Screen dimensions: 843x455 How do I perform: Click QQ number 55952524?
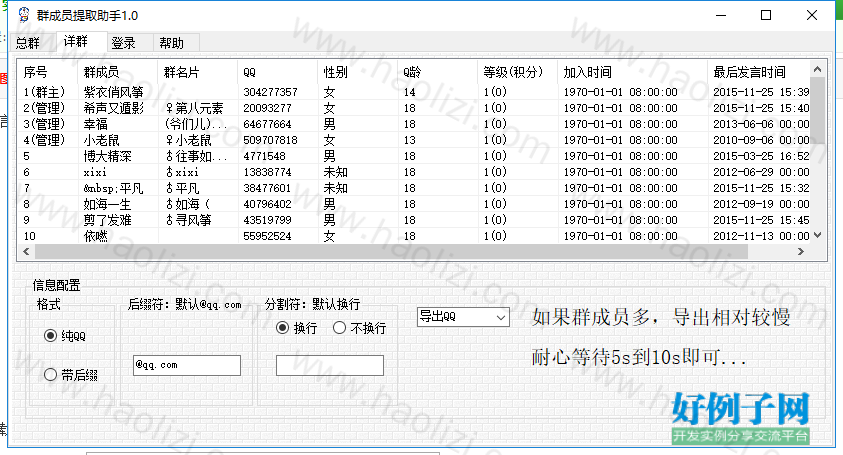click(267, 236)
